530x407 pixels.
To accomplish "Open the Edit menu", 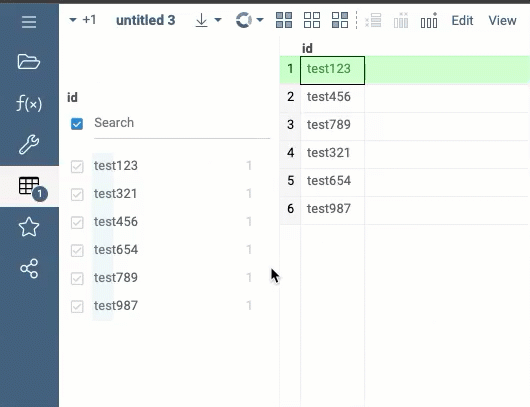I will (462, 21).
